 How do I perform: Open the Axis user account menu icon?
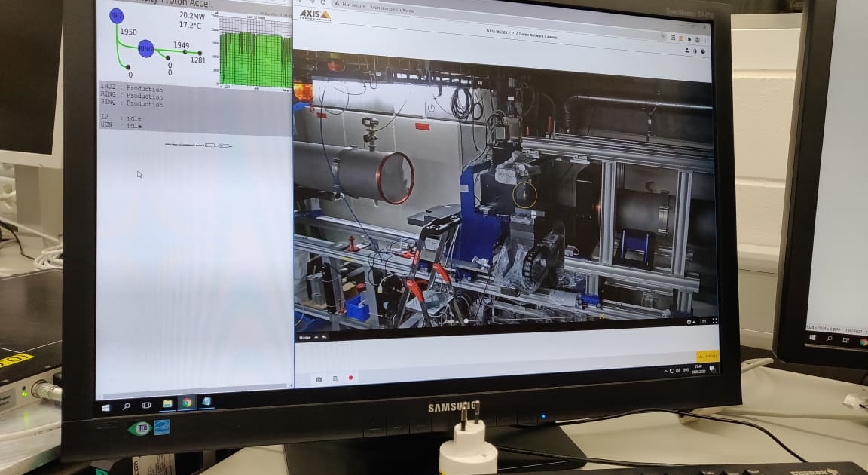click(687, 50)
